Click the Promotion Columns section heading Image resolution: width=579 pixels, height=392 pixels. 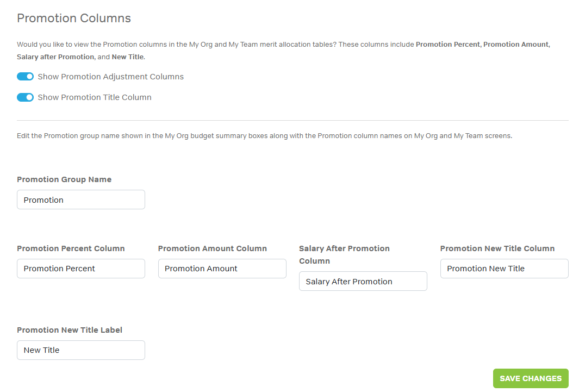(x=74, y=18)
